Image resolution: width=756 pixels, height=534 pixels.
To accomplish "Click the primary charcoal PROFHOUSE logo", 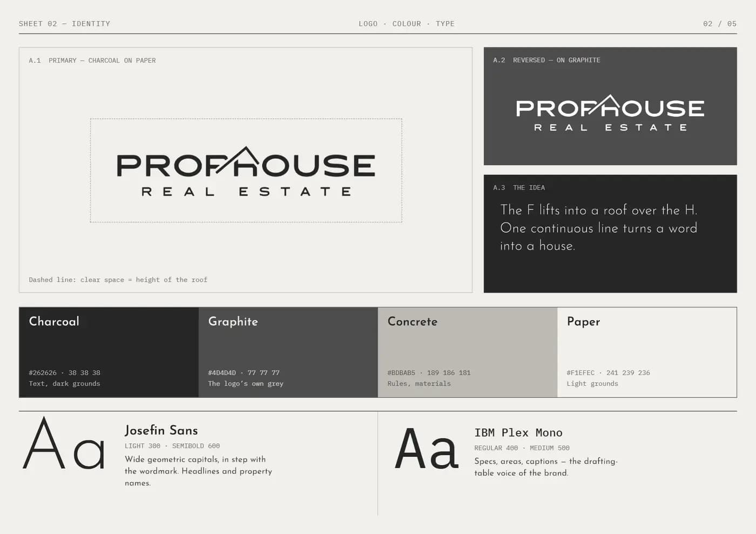I will (x=246, y=171).
